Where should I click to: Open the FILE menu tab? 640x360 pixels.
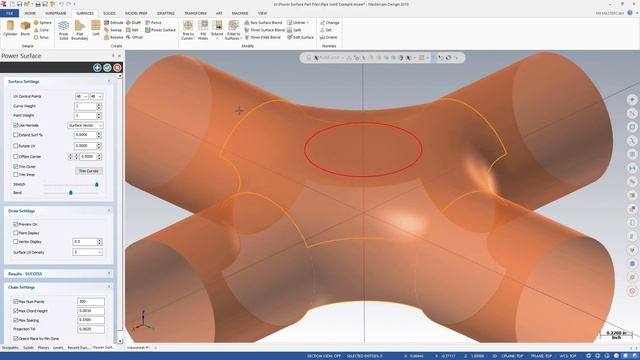(x=9, y=13)
